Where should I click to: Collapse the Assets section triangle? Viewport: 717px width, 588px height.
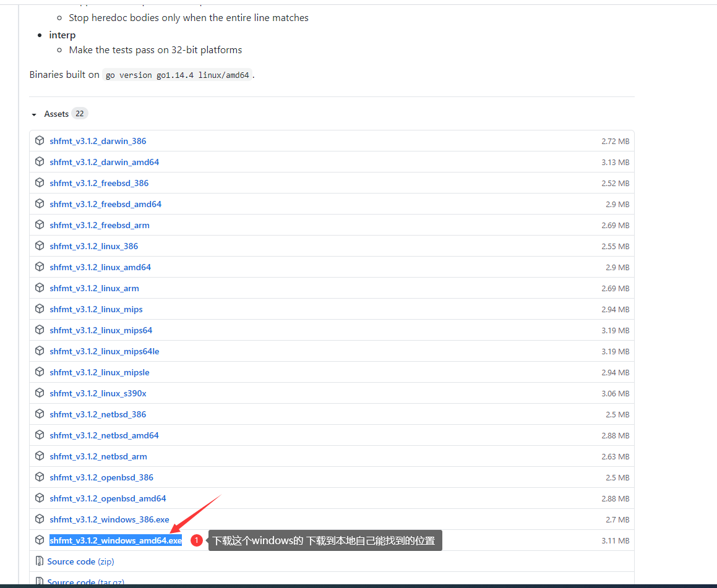click(x=34, y=114)
